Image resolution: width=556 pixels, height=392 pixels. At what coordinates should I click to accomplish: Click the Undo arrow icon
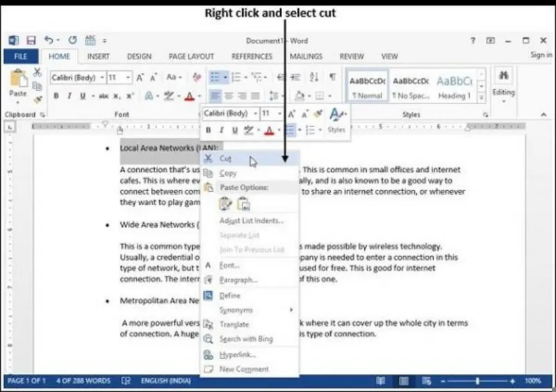click(49, 40)
